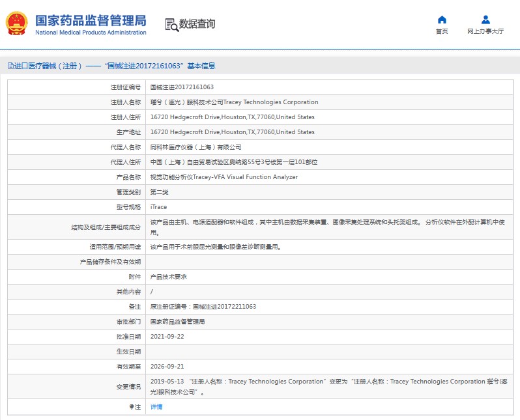520x420 pixels.
Task: Click National Medical Products Administration text
Action: pos(91,33)
